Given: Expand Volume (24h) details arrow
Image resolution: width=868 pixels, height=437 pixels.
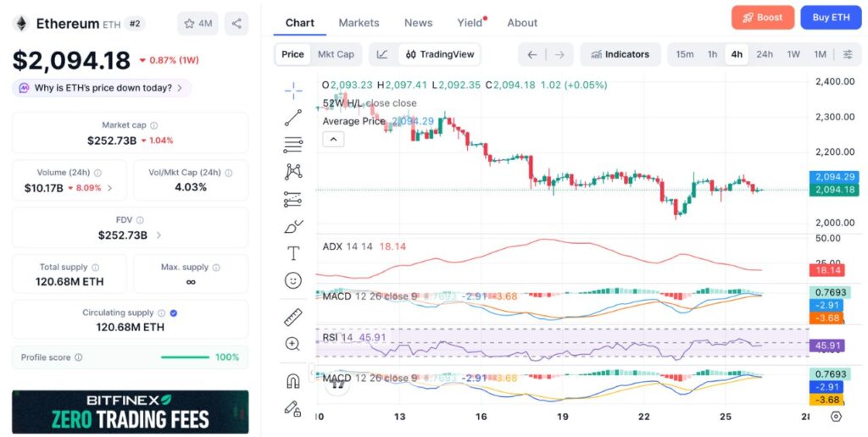Looking at the screenshot, I should coord(109,188).
